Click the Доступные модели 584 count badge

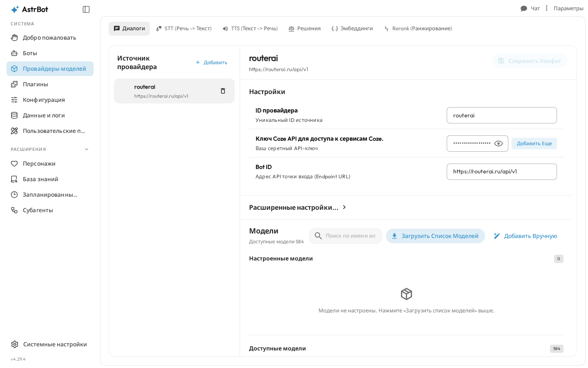coord(557,349)
